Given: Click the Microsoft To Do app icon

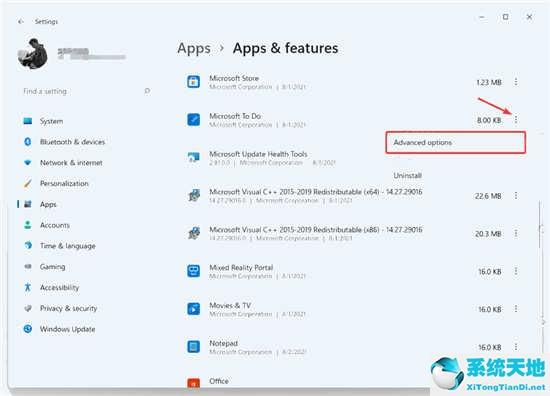Looking at the screenshot, I should pos(194,120).
